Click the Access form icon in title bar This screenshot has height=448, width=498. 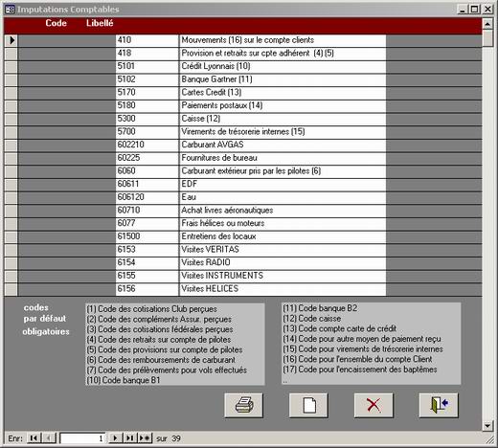pos(10,10)
